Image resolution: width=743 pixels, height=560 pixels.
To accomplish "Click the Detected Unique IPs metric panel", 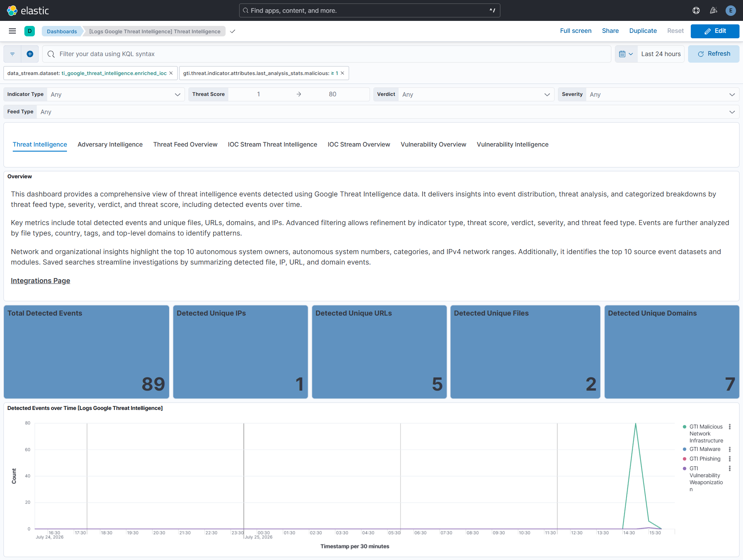I will (240, 352).
